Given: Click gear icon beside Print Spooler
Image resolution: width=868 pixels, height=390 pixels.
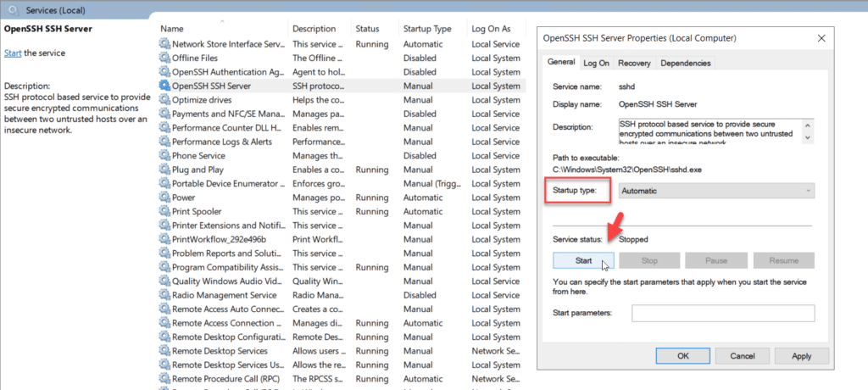Looking at the screenshot, I should (164, 211).
